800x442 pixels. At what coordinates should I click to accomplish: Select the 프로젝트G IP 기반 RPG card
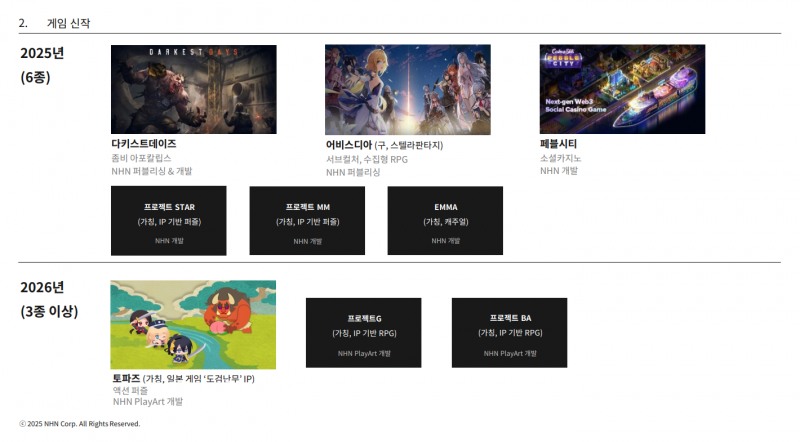click(363, 332)
